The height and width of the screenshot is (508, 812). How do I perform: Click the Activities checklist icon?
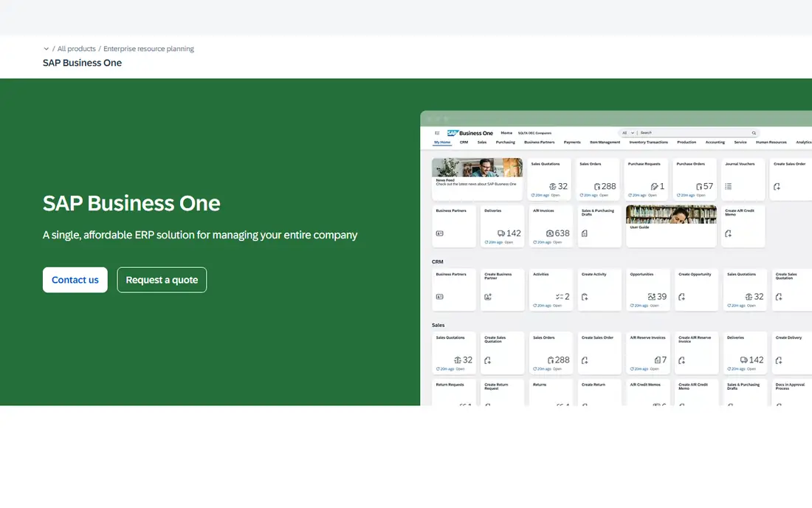tap(560, 297)
